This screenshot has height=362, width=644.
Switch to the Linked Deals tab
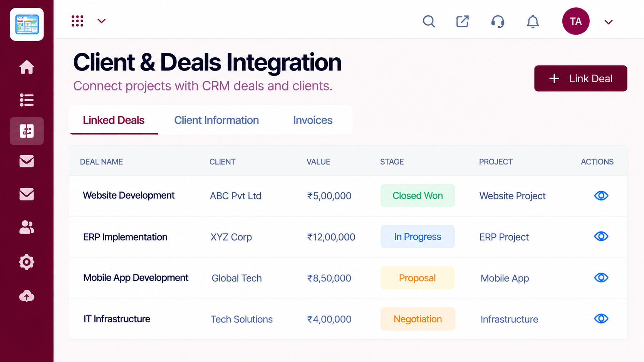pyautogui.click(x=114, y=120)
